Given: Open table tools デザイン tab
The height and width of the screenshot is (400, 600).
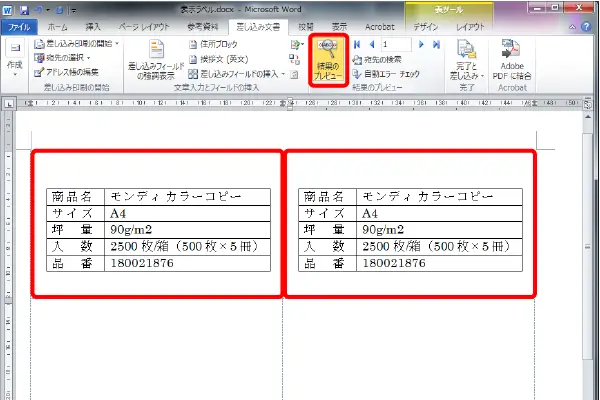Looking at the screenshot, I should click(x=426, y=27).
